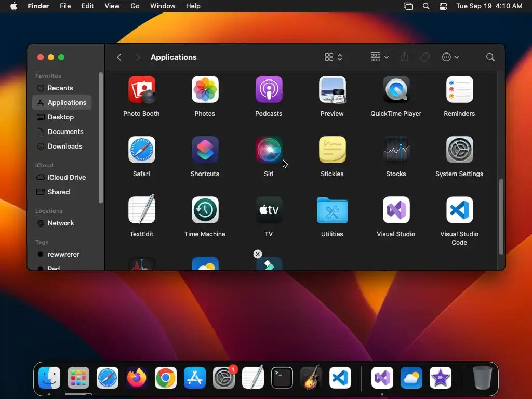The height and width of the screenshot is (399, 532).
Task: Select the Podcasts app icon
Action: click(269, 89)
